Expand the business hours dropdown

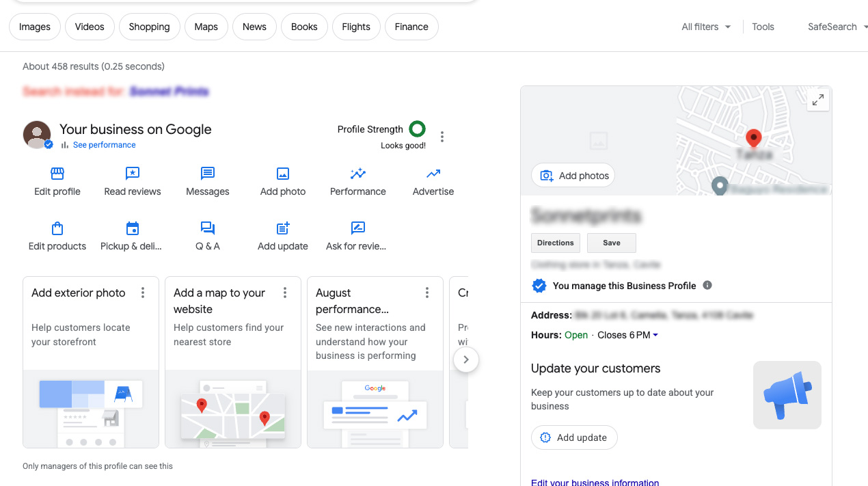coord(655,335)
